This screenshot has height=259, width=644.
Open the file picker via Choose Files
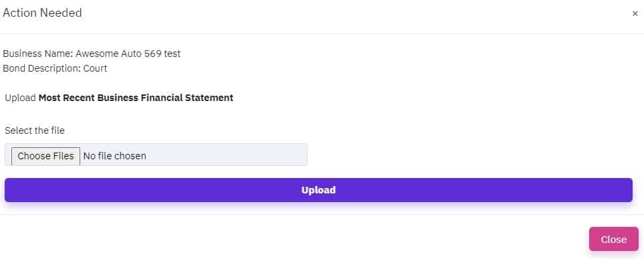(x=45, y=156)
